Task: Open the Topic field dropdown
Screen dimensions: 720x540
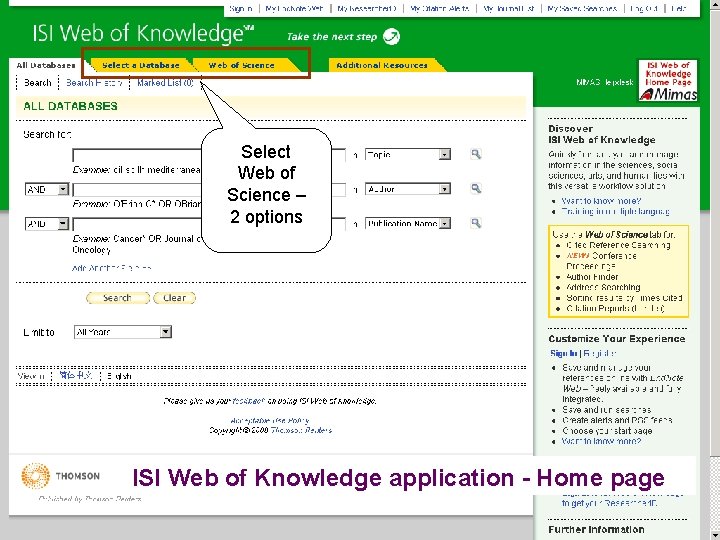Action: [444, 154]
